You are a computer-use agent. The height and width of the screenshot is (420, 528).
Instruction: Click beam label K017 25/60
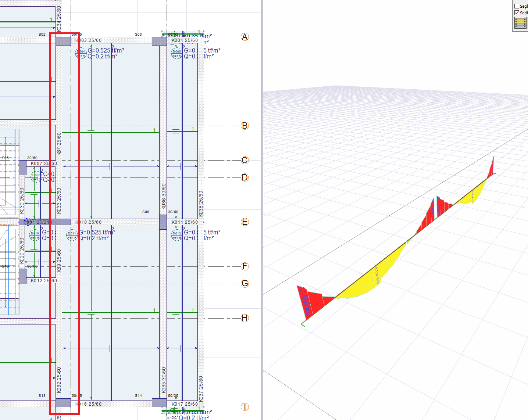click(185, 404)
